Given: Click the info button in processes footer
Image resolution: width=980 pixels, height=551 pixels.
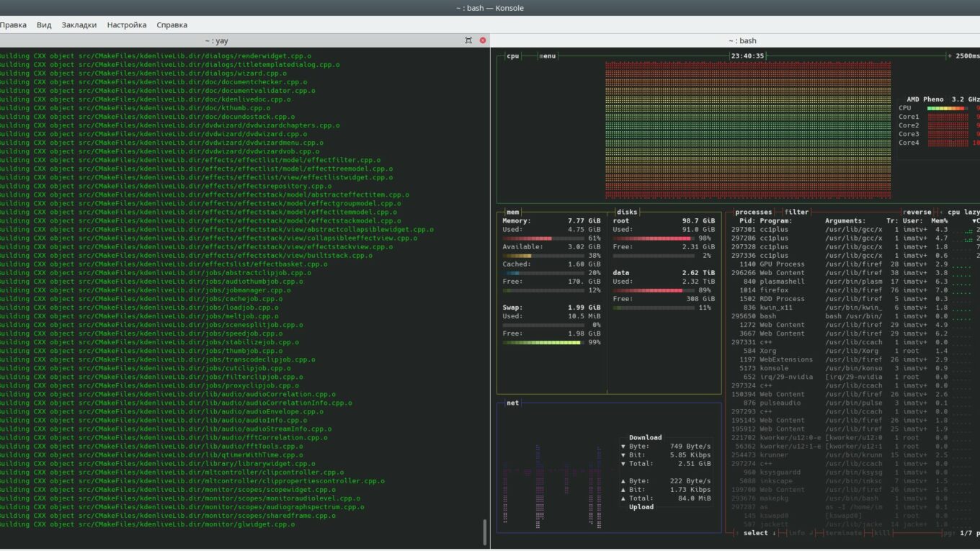Looking at the screenshot, I should coord(799,533).
